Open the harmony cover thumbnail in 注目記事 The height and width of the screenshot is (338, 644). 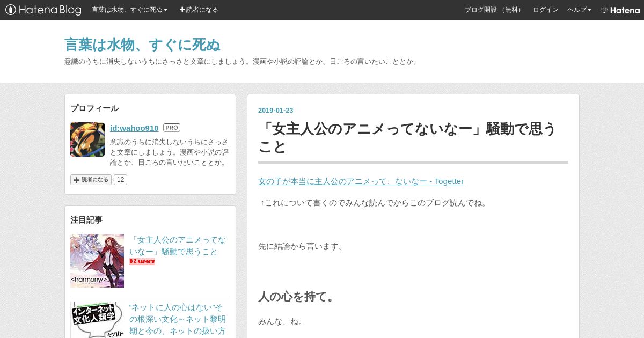click(x=97, y=261)
